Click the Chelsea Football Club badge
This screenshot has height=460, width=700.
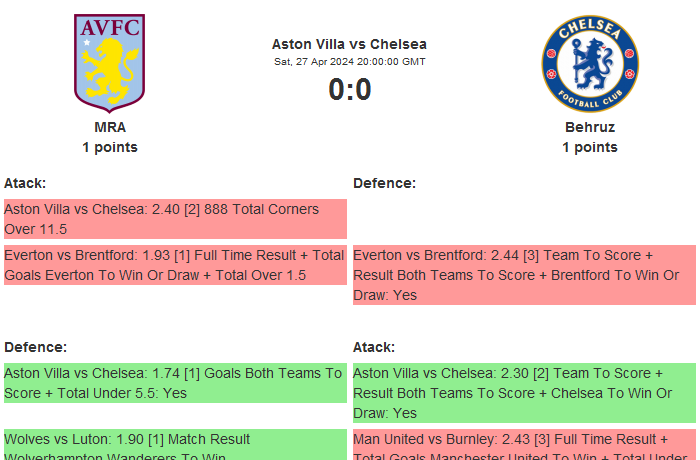[589, 63]
